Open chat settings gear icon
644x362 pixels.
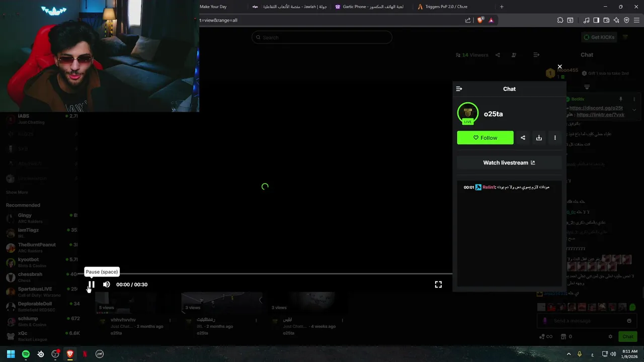(611, 336)
